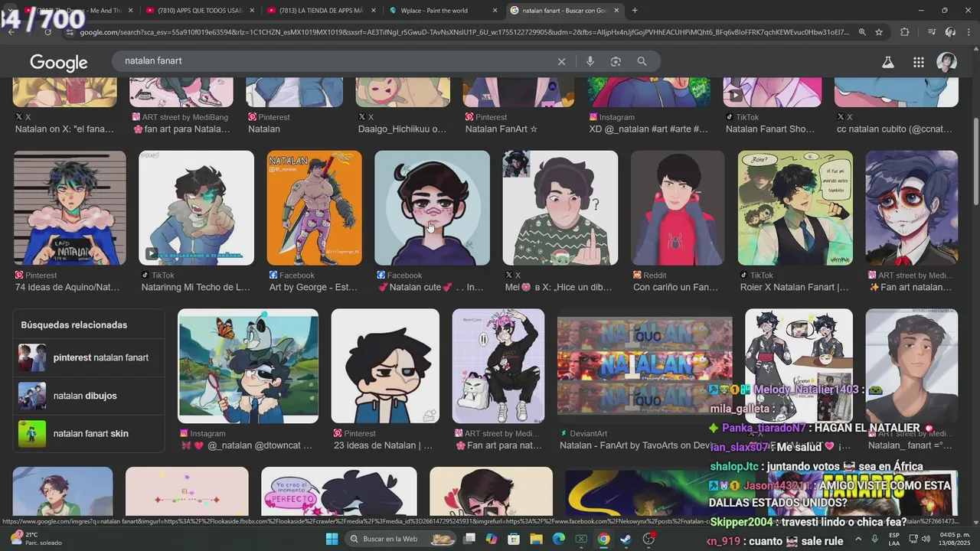The image size is (980, 551).
Task: Open the browser extensions puzzle icon
Action: (x=905, y=32)
